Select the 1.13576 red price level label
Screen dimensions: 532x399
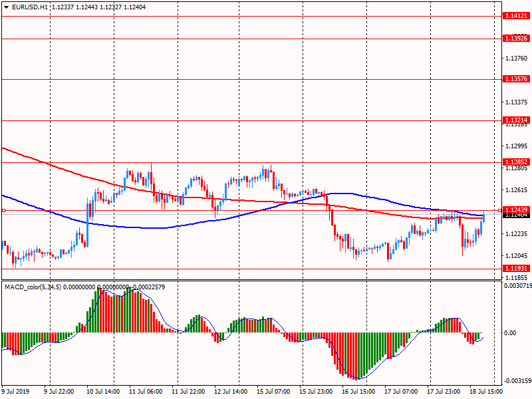pos(516,79)
